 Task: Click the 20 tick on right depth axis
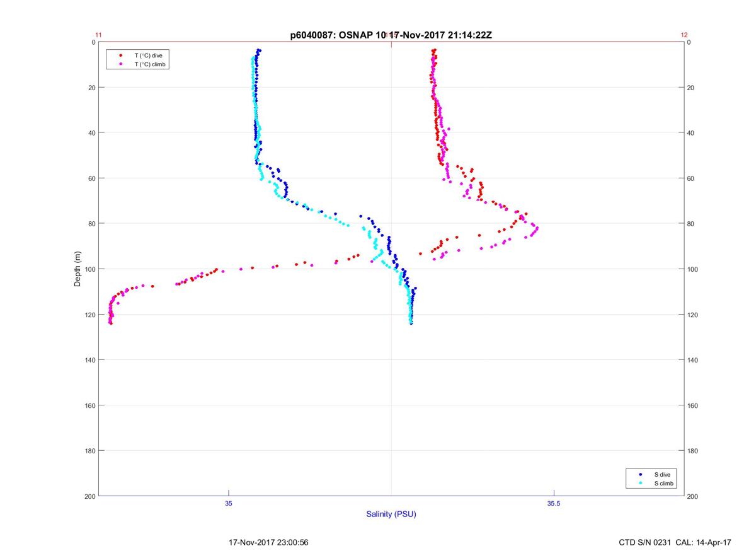pos(691,88)
